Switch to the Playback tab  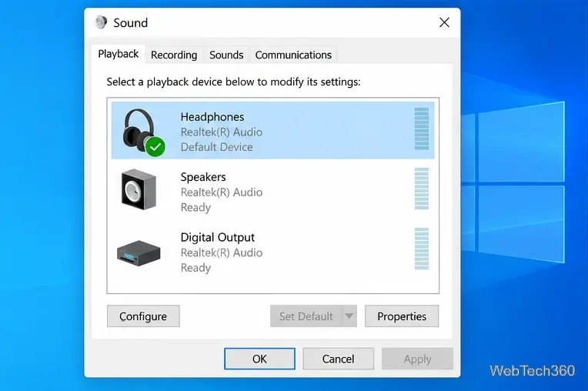[119, 54]
